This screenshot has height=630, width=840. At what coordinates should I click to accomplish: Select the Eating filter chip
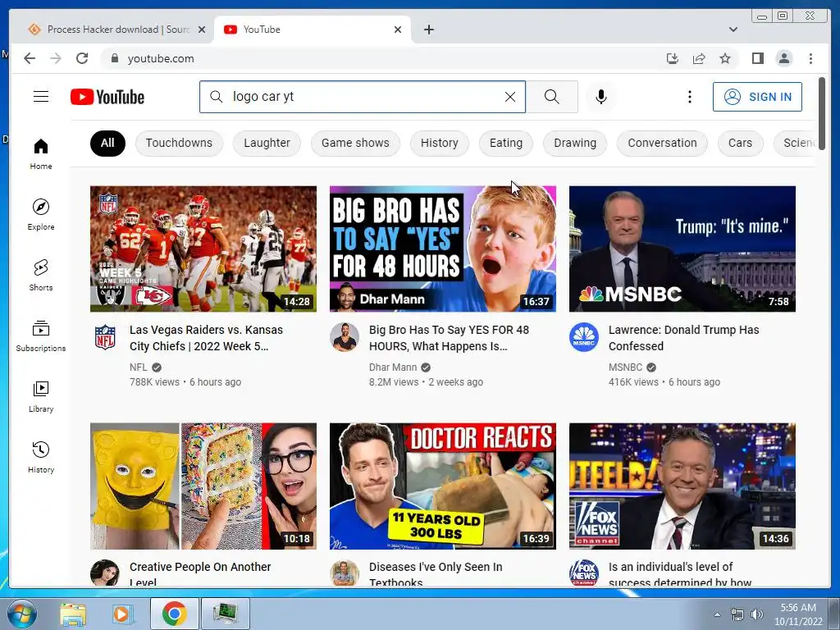pos(505,143)
